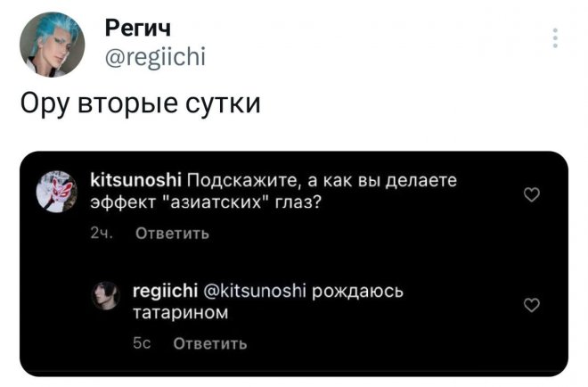Click the comment text about азиатских глаз
588x387 pixels.
tap(274, 191)
